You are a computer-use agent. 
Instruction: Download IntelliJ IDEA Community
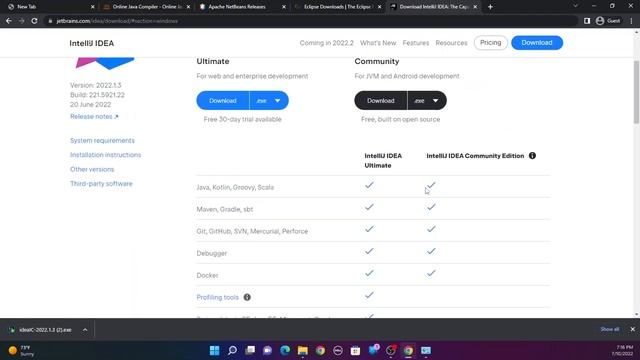380,100
